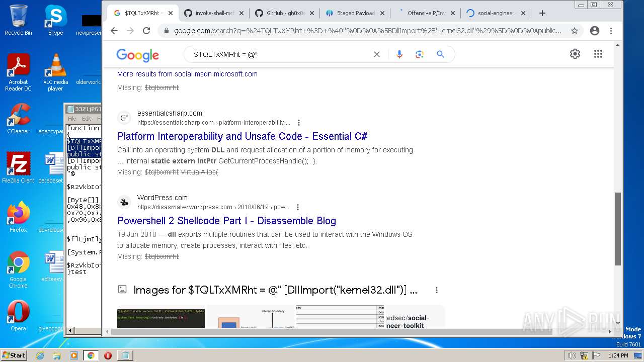Open Chrome's three-dot customize menu

tap(611, 31)
